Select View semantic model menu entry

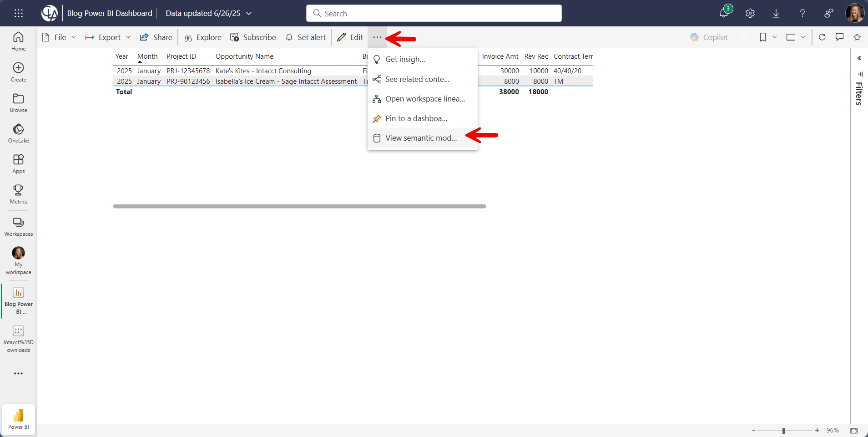click(421, 138)
